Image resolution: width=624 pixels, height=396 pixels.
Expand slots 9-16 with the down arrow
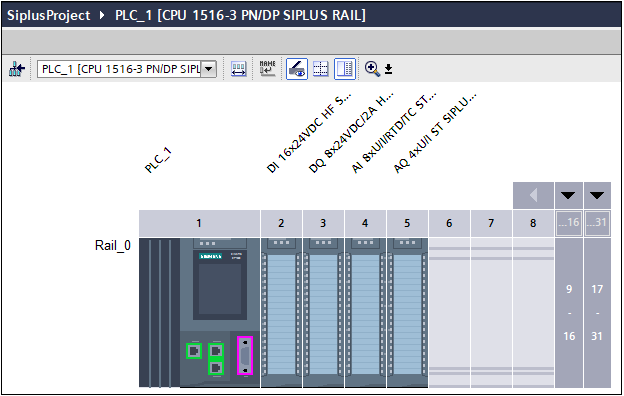[569, 195]
